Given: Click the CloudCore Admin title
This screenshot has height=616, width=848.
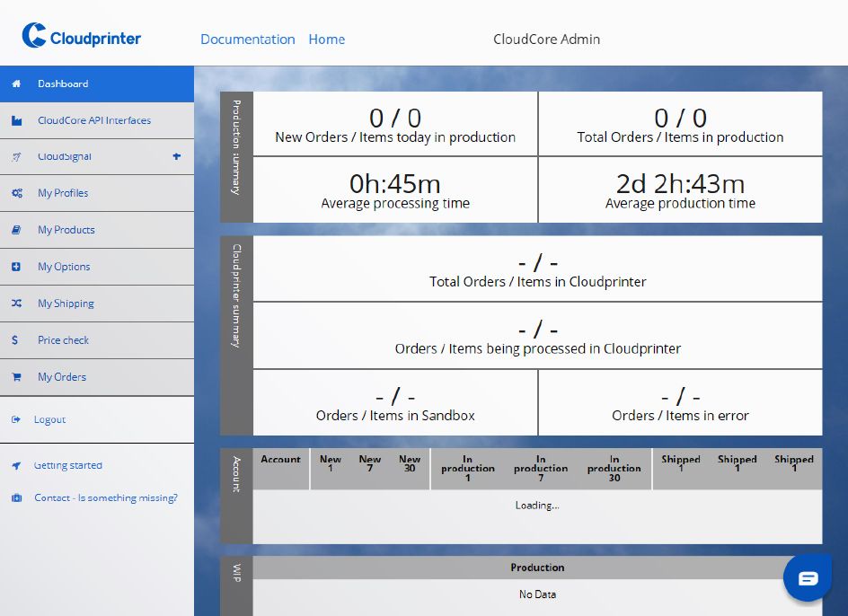Looking at the screenshot, I should [x=547, y=40].
